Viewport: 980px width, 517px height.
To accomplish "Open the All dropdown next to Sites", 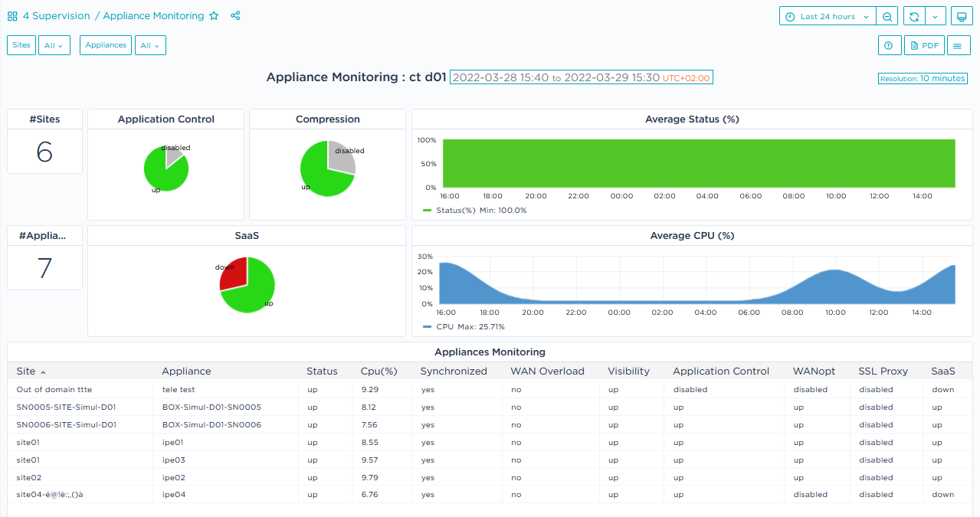I will (54, 44).
